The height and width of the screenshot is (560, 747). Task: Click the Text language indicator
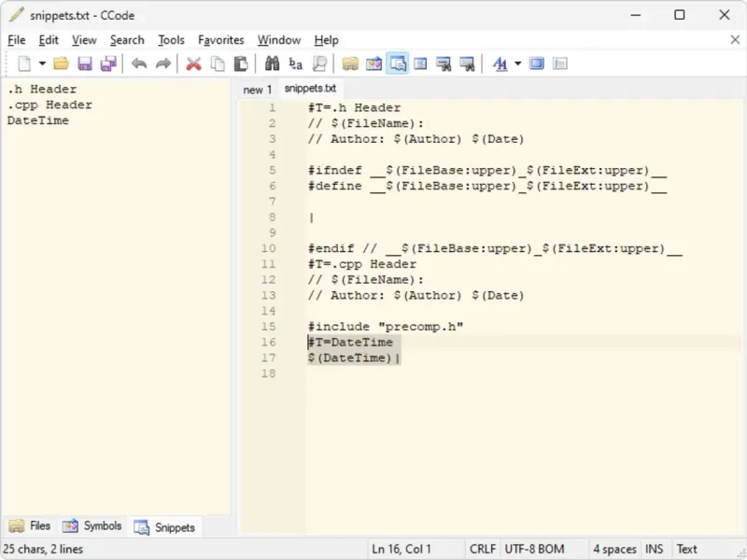[686, 549]
